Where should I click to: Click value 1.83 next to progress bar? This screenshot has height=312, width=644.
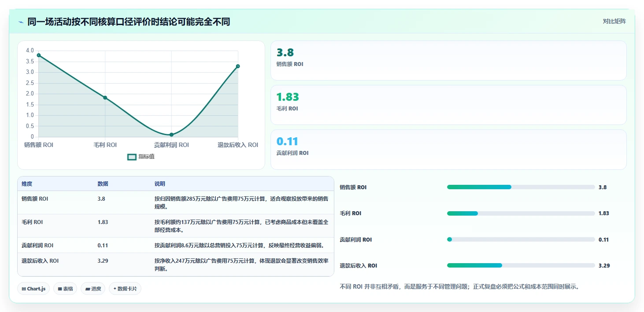[603, 213]
